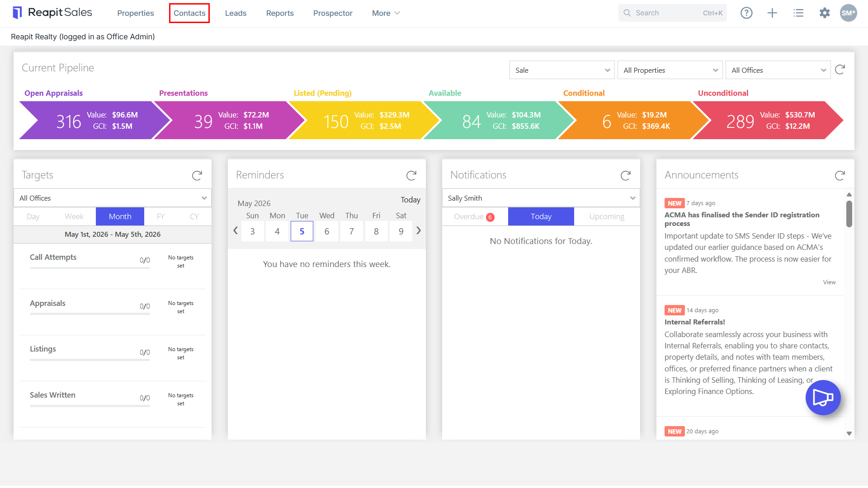
Task: Open the Properties menu
Action: pyautogui.click(x=136, y=13)
